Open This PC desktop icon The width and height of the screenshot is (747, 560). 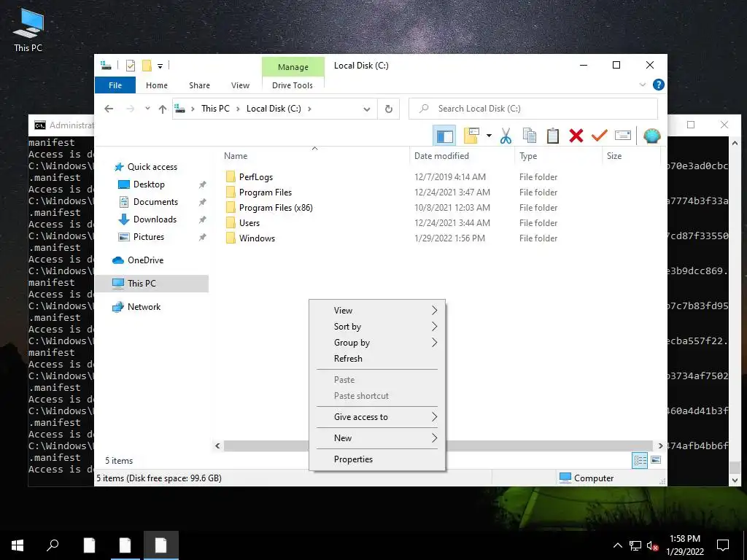tap(28, 29)
